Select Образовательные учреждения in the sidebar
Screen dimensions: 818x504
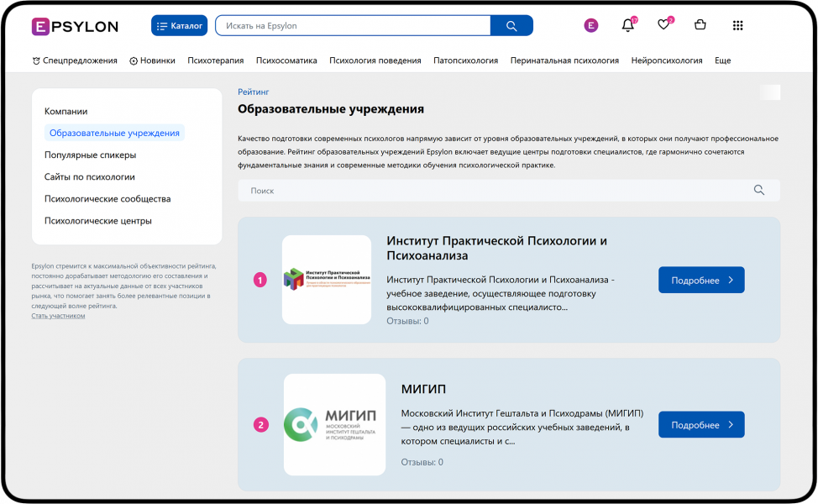click(114, 133)
